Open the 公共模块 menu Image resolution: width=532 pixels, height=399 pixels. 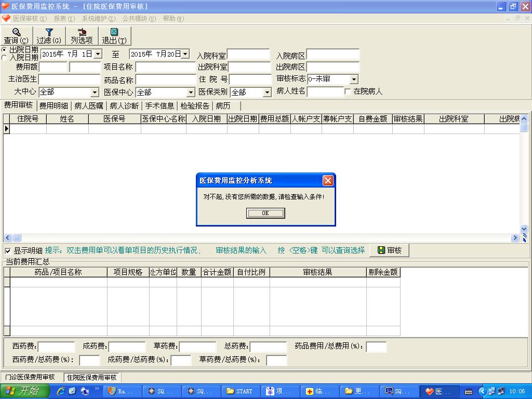click(139, 19)
